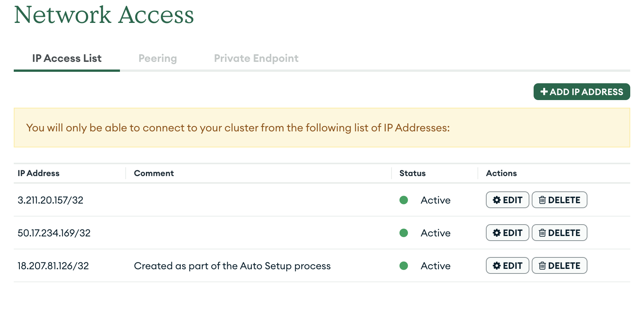This screenshot has width=644, height=317.
Task: Click the gear icon on first row's EDIT button
Action: tap(496, 200)
